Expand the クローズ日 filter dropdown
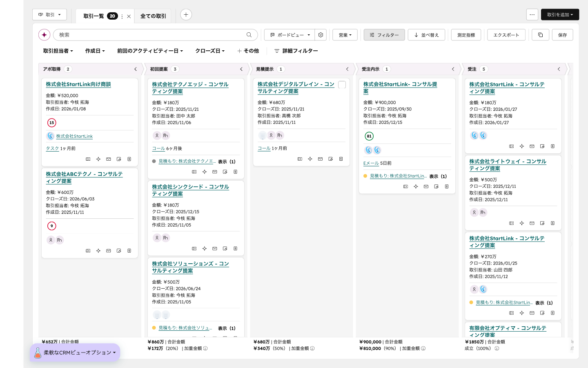The width and height of the screenshot is (588, 368). coord(210,51)
